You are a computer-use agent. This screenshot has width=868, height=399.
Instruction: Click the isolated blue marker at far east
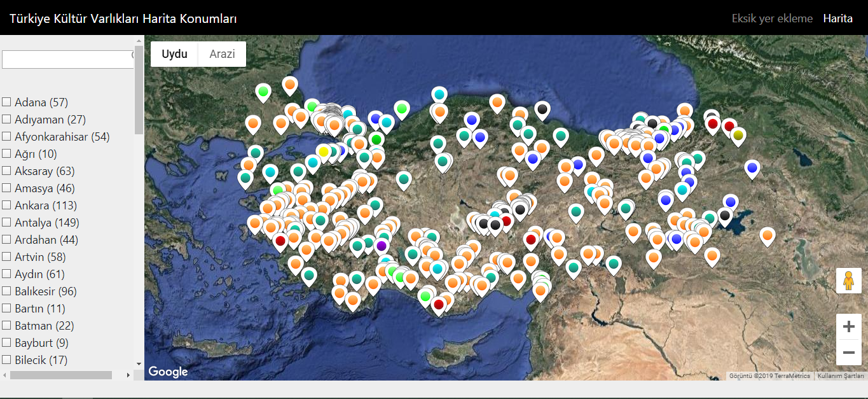[752, 168]
